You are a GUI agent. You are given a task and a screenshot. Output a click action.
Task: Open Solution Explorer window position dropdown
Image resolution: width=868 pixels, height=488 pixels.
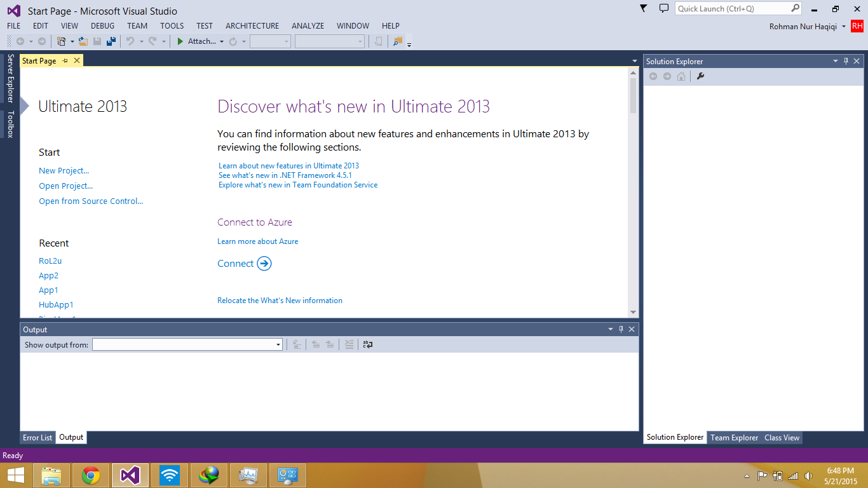click(x=836, y=61)
